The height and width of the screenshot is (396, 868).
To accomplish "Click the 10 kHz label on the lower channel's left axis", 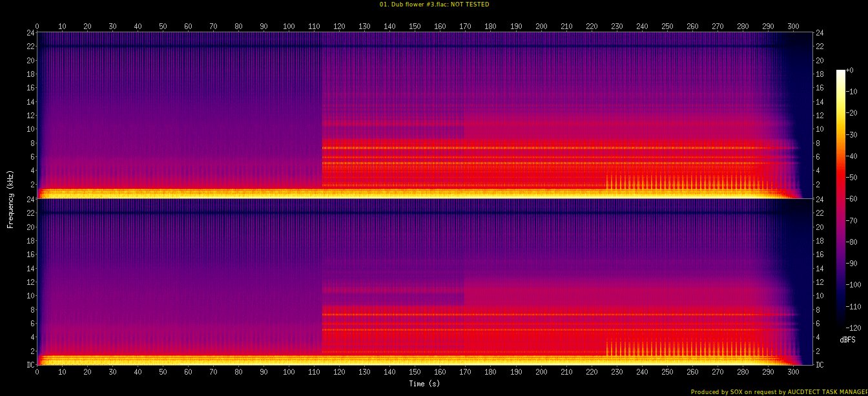I will tap(30, 295).
